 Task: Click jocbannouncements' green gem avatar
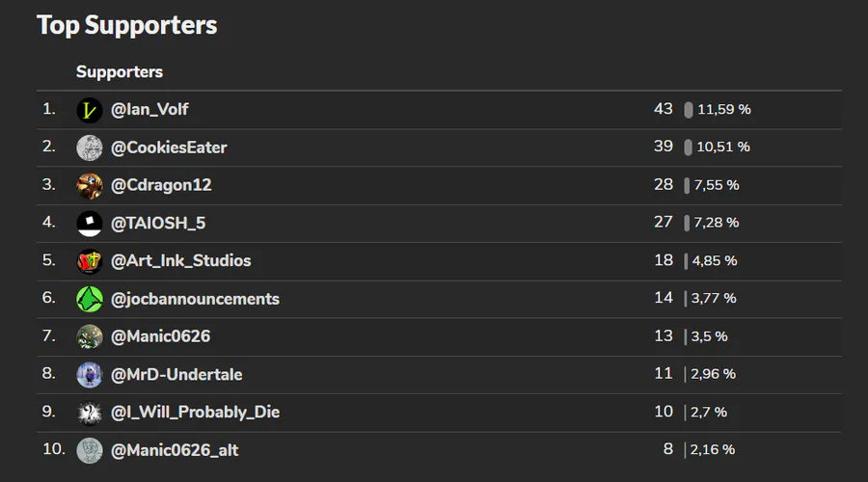[x=89, y=300]
